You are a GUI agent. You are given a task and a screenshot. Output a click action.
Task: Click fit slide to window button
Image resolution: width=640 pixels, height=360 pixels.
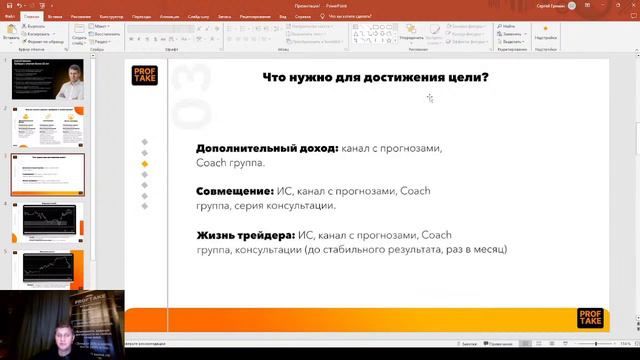[x=637, y=344]
